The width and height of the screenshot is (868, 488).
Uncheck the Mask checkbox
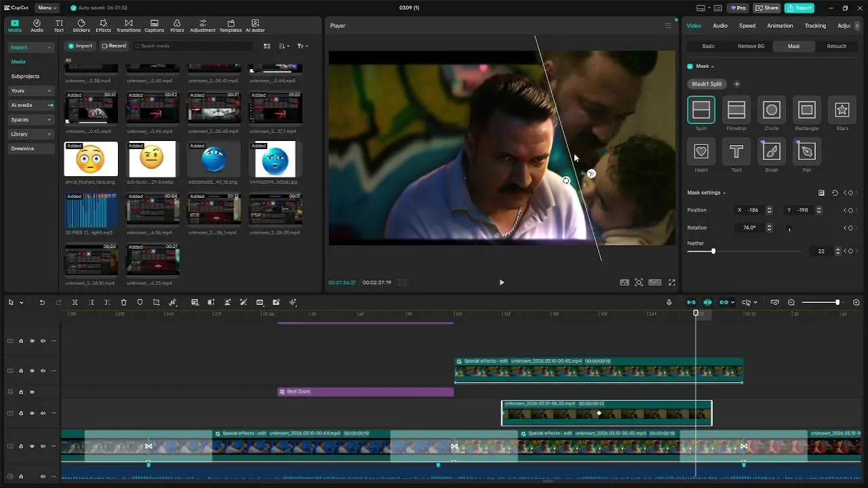point(690,66)
